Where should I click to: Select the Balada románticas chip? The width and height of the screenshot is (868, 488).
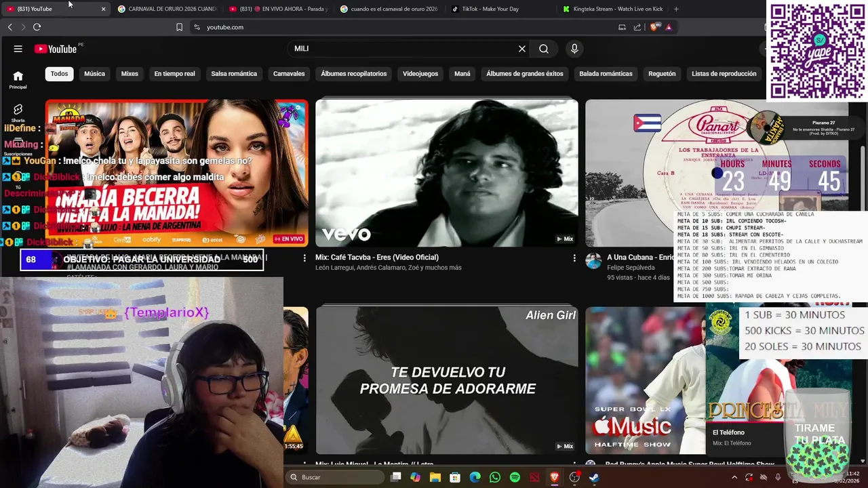606,74
